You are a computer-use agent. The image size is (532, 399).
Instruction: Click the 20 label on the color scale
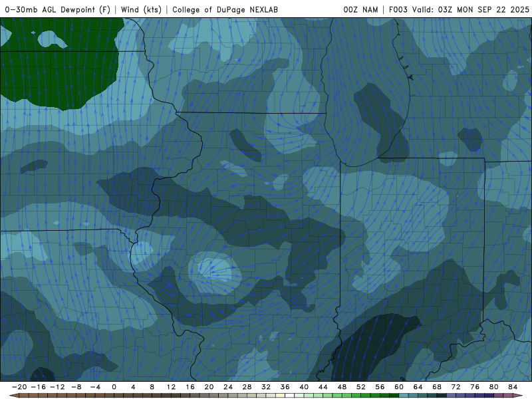click(x=209, y=387)
